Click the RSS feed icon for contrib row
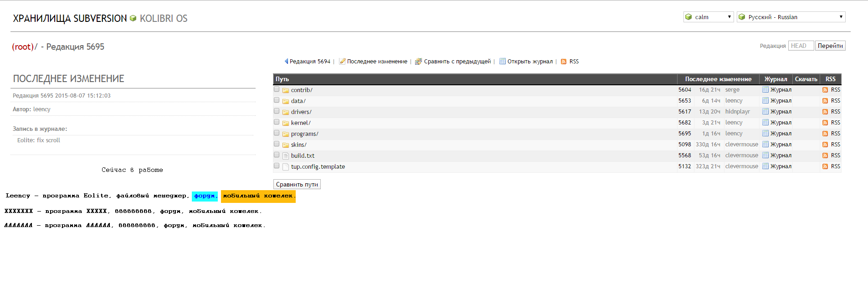Screen dimensions: 868x295 825,90
